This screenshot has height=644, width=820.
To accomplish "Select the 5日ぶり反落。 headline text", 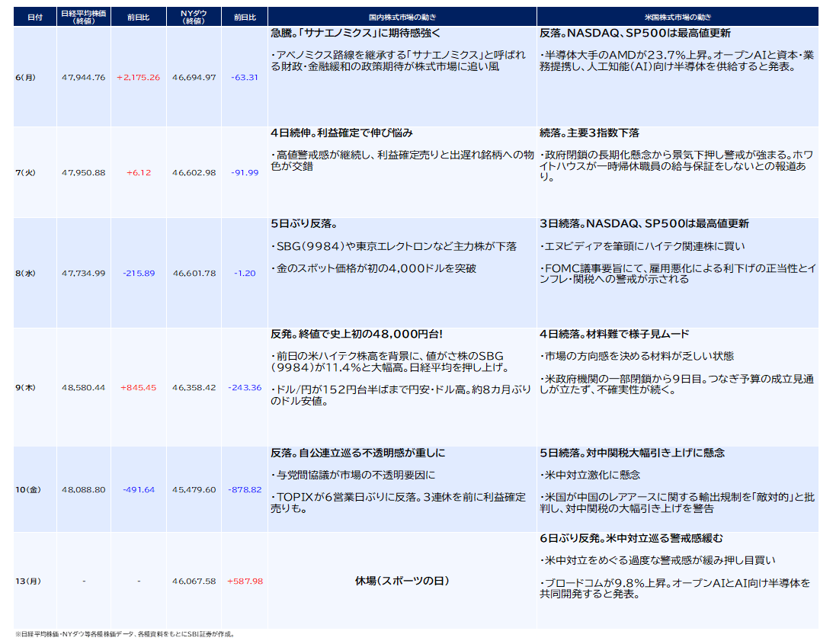I will (304, 224).
